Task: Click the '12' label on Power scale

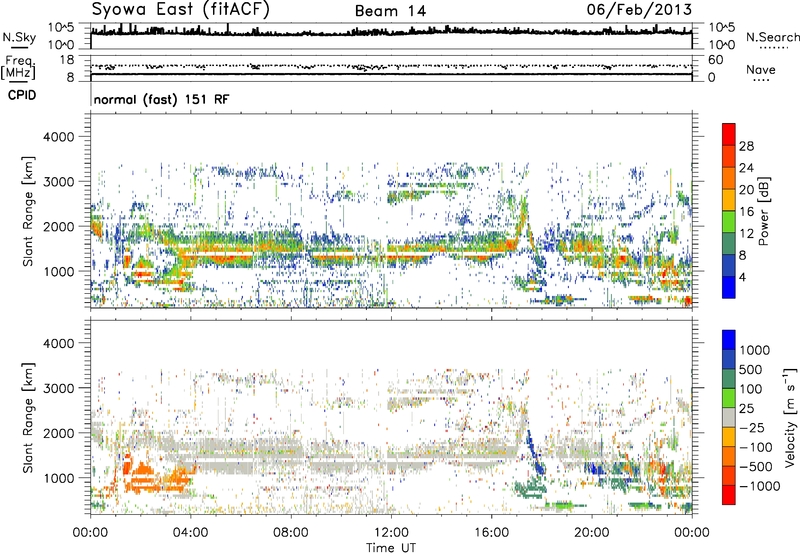Action: pyautogui.click(x=746, y=234)
